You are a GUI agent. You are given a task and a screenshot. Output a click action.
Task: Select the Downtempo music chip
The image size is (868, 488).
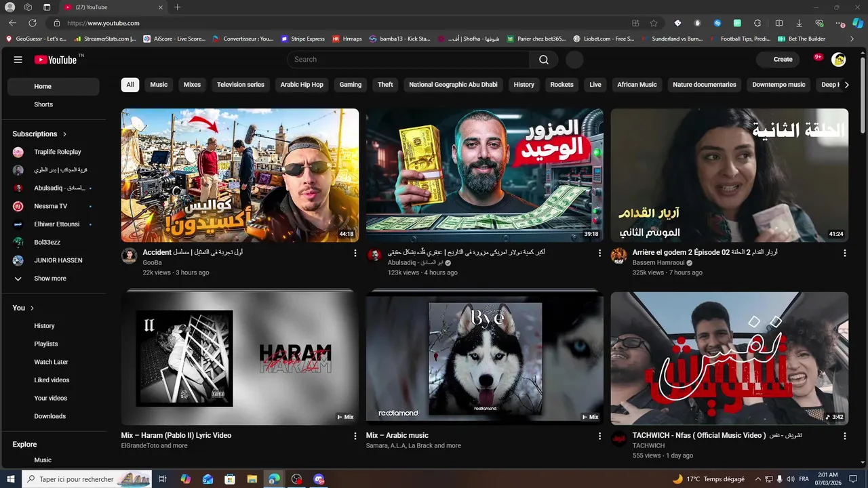coord(778,85)
